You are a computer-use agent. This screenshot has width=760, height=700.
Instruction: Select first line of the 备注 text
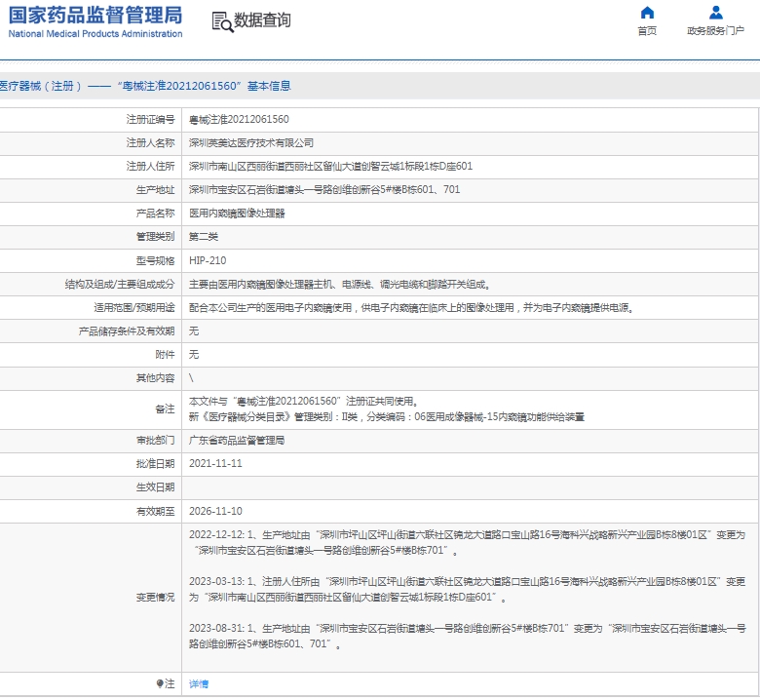point(303,401)
